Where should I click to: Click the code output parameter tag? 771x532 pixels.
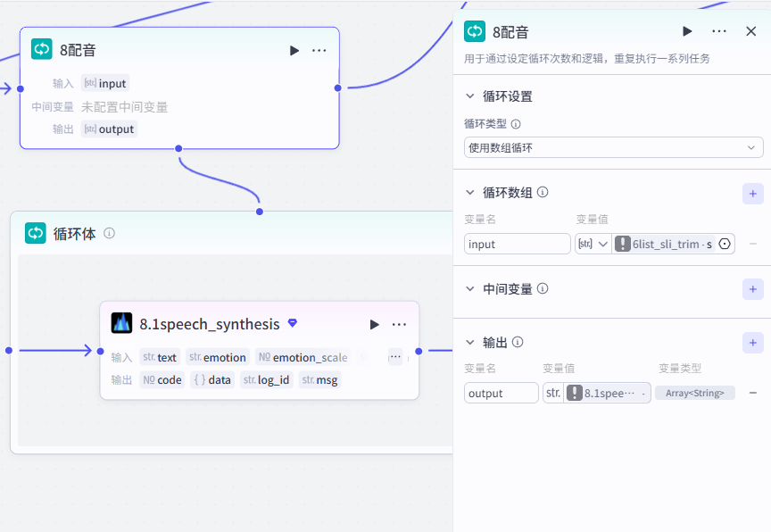(x=162, y=379)
